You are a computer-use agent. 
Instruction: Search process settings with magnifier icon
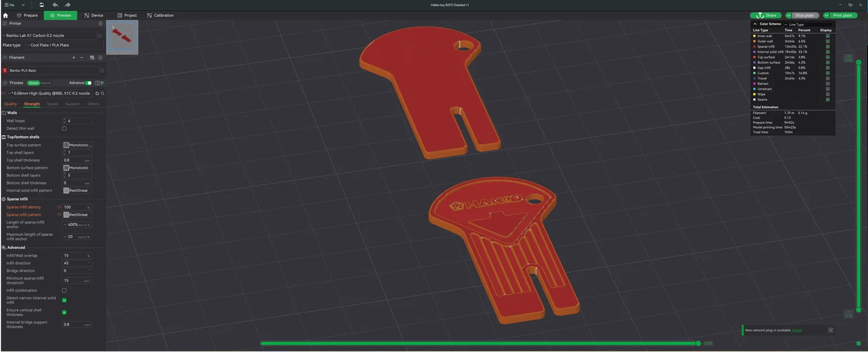[x=102, y=93]
